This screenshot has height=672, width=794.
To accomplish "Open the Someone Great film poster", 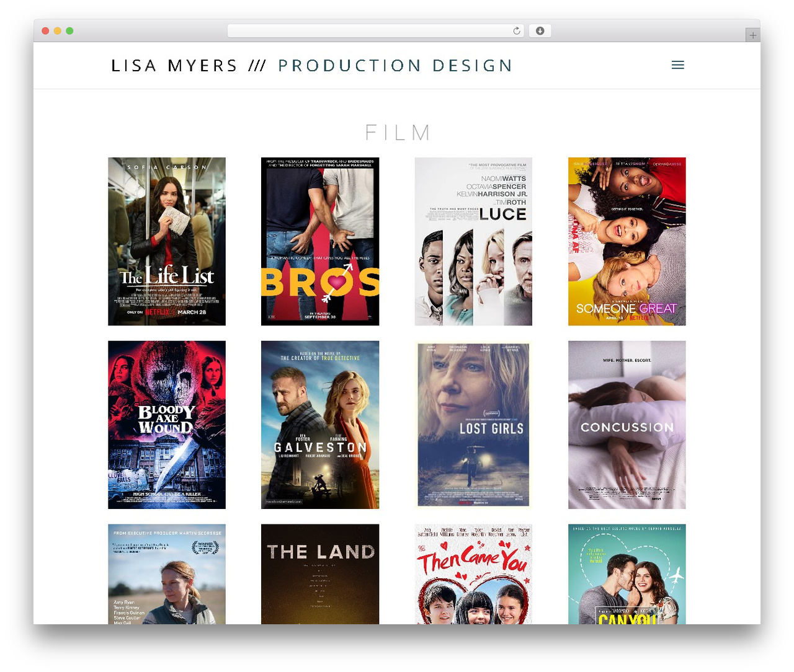I will [627, 241].
